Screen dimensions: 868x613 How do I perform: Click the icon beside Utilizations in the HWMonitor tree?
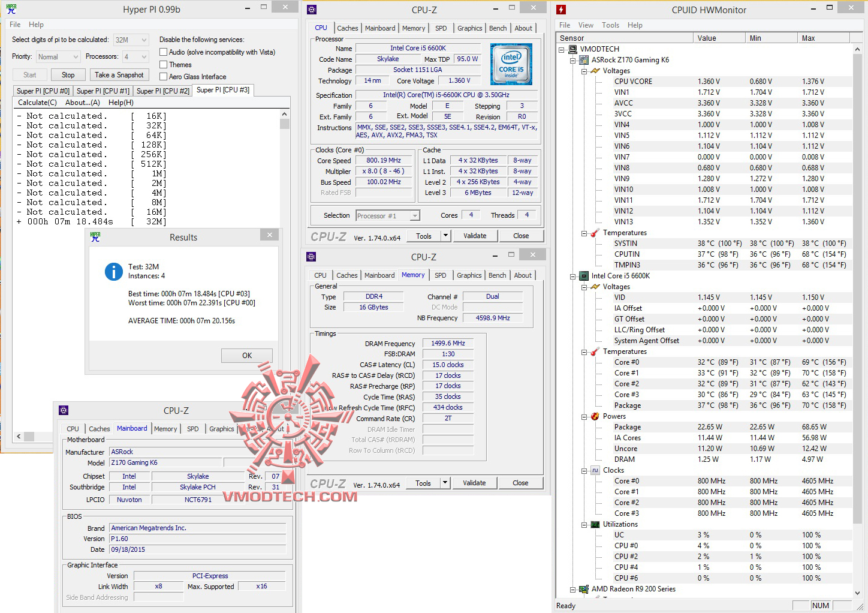(x=595, y=524)
